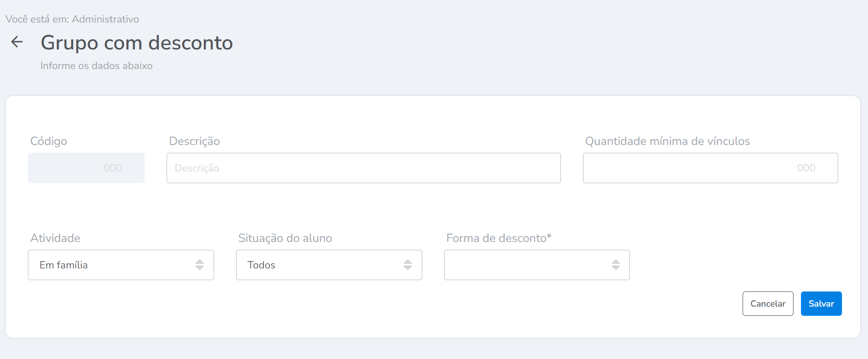Open the dropdown showing 'Em família'
The height and width of the screenshot is (359, 868).
coord(113,265)
